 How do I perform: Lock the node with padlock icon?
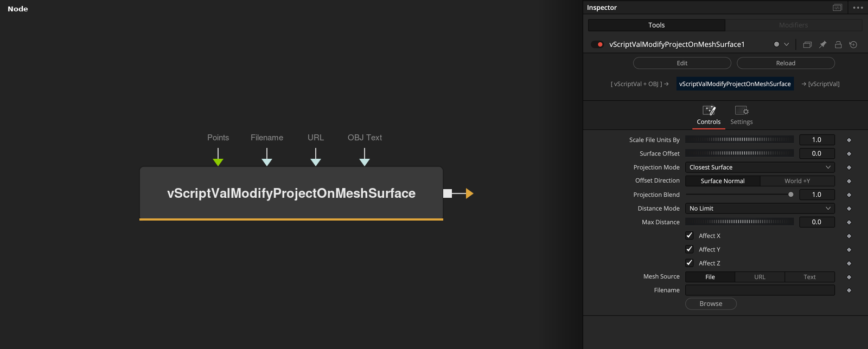[838, 44]
